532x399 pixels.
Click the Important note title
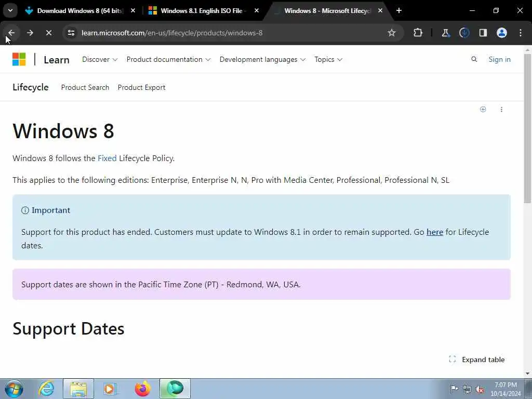51,210
